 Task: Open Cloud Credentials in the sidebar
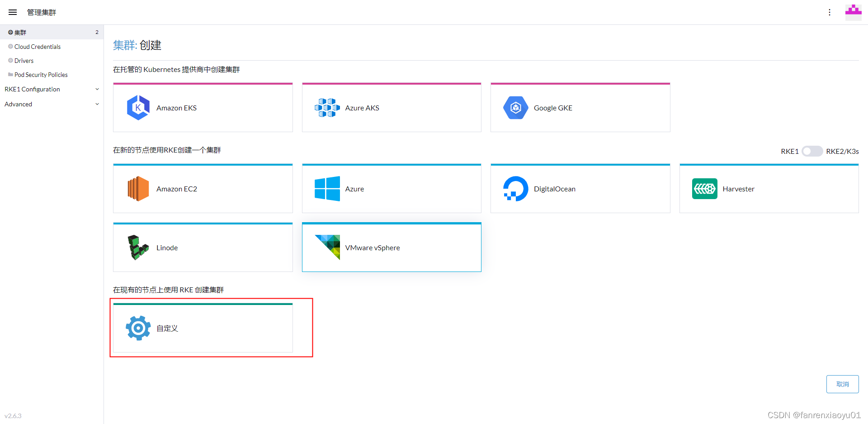(52, 46)
